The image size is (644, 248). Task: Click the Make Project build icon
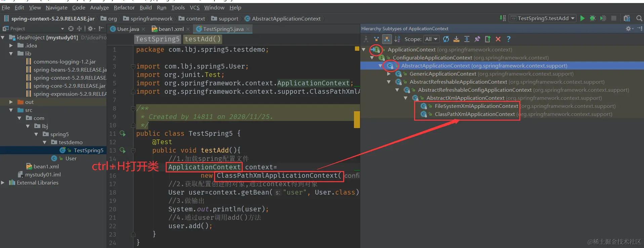pyautogui.click(x=503, y=18)
